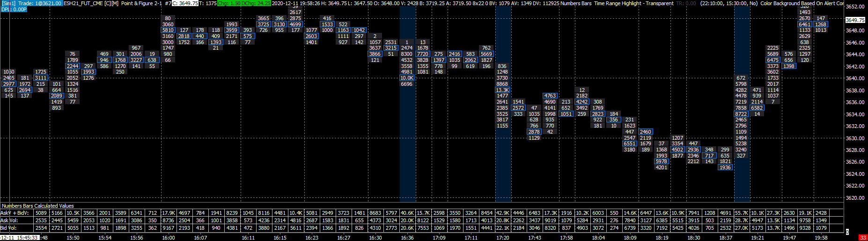
Task: Click the blue-outlined 8722 cell
Action: tap(741, 114)
